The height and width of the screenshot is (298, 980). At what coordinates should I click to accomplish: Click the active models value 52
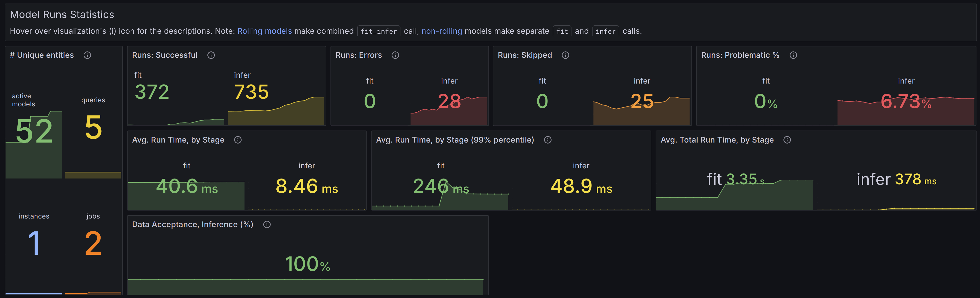tap(34, 131)
